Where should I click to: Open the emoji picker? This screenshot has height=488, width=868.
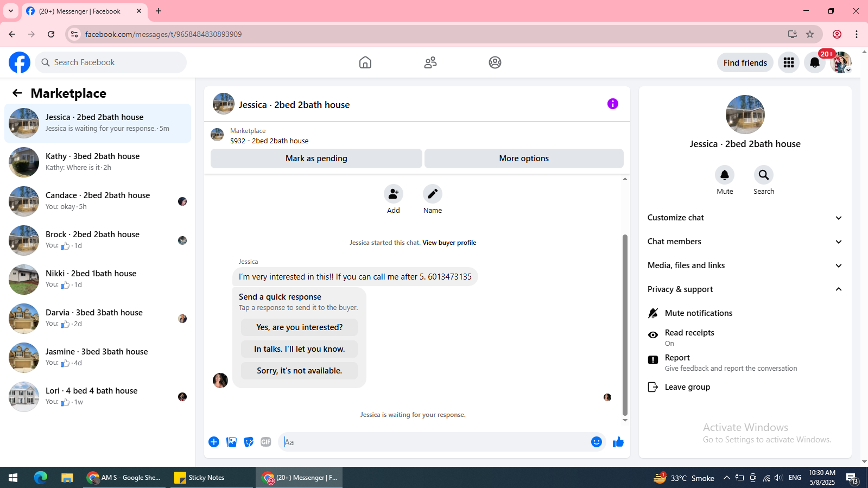[597, 442]
